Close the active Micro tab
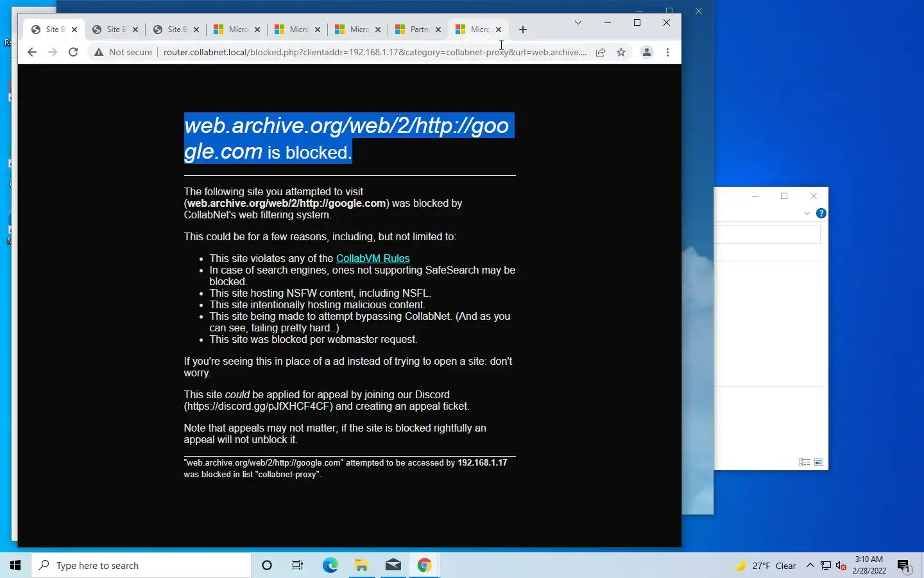The width and height of the screenshot is (924, 578). pos(499,30)
